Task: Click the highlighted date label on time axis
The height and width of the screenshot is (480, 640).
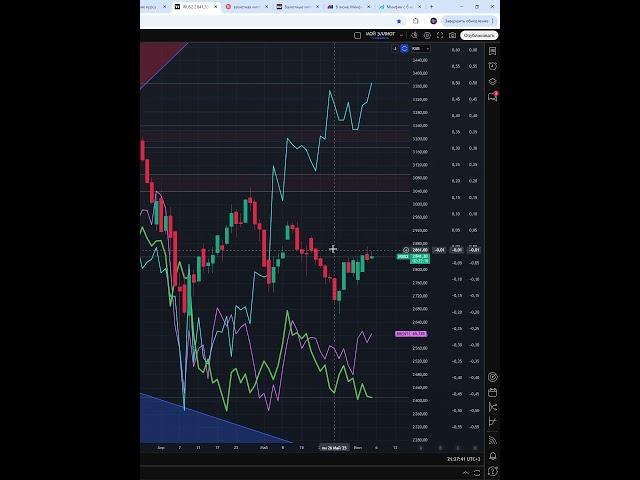Action: pos(333,448)
